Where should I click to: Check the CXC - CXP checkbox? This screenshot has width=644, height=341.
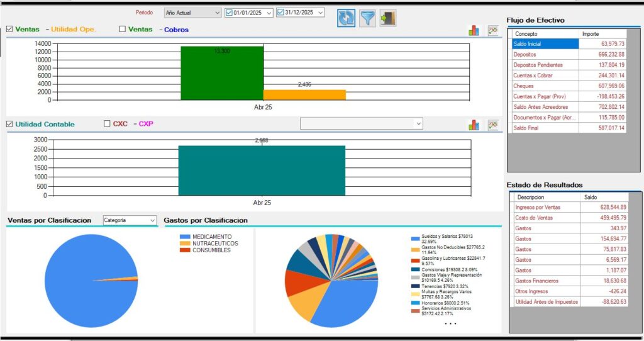click(108, 124)
